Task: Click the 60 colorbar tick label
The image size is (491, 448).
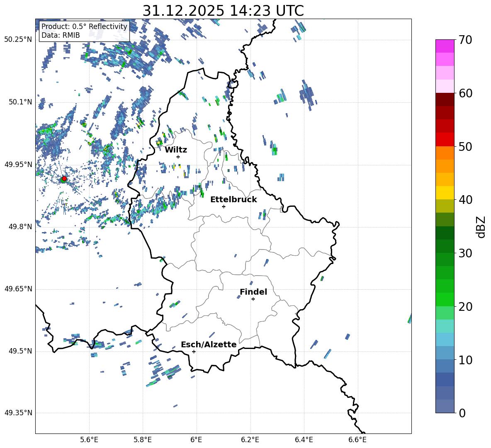Action: pos(465,93)
